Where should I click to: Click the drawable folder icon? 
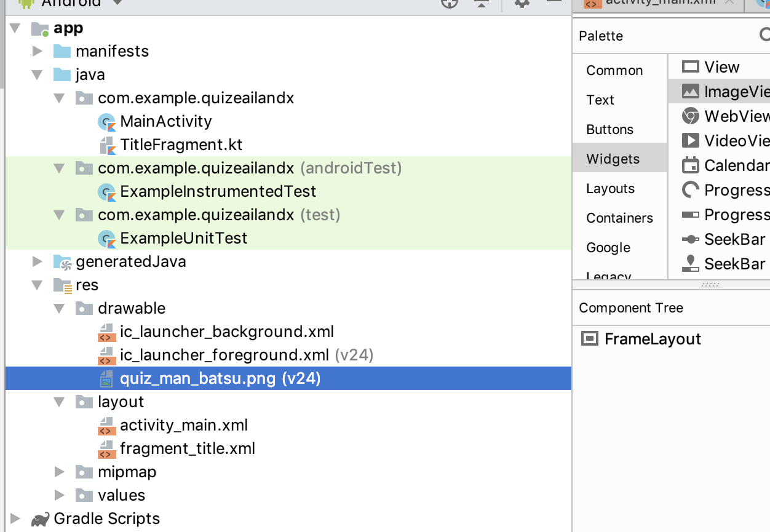84,308
